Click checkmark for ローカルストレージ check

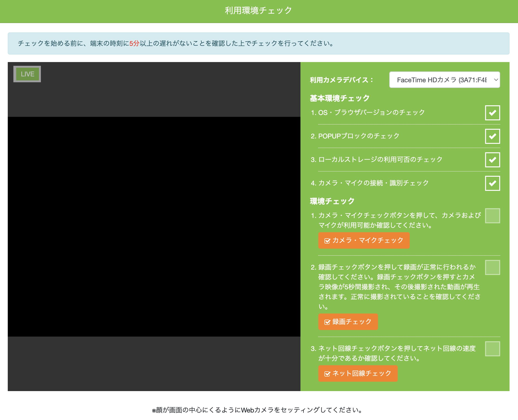coord(492,160)
